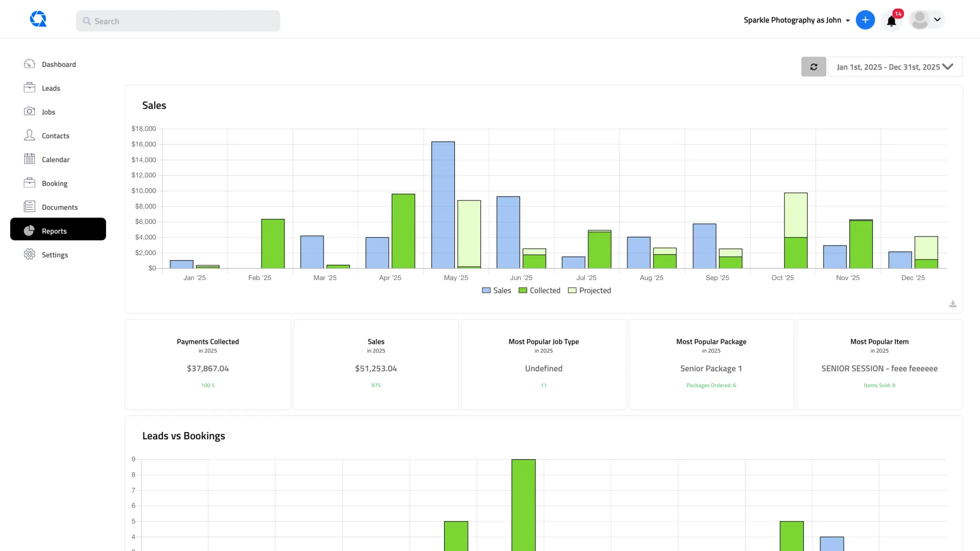Viewport: 980px width, 551px height.
Task: Select Reports in the navigation menu
Action: (x=55, y=231)
